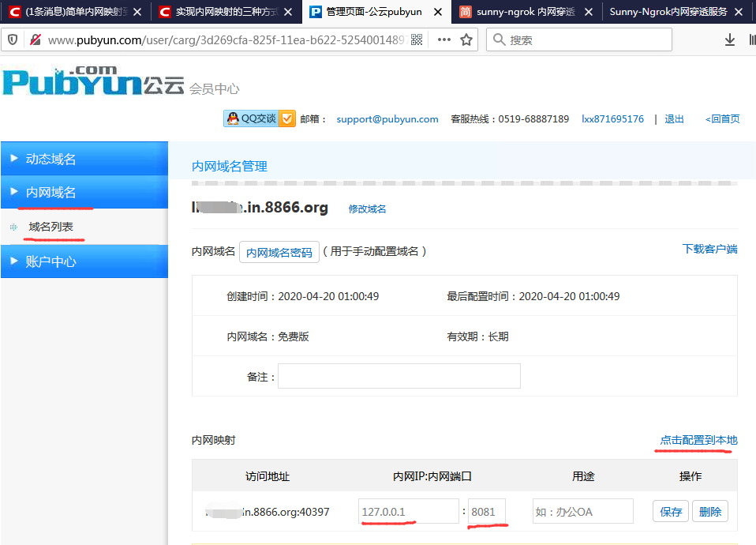Click the 内网域名密码 button
756x545 pixels.
[279, 252]
